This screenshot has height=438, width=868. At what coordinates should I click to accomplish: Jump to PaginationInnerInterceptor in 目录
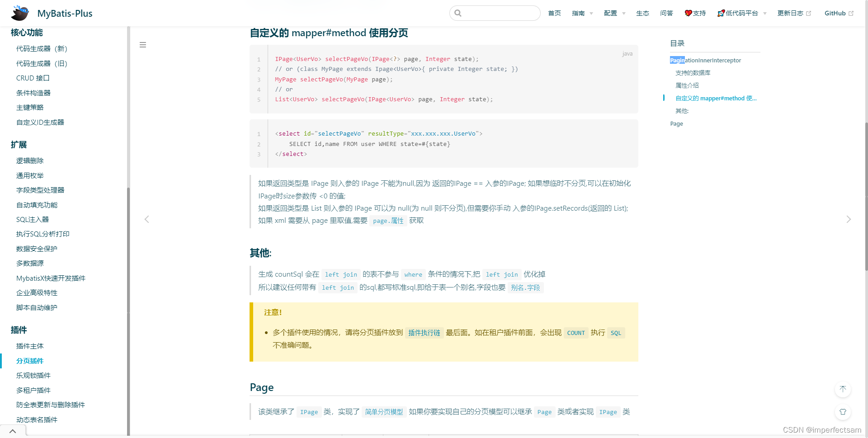(705, 60)
